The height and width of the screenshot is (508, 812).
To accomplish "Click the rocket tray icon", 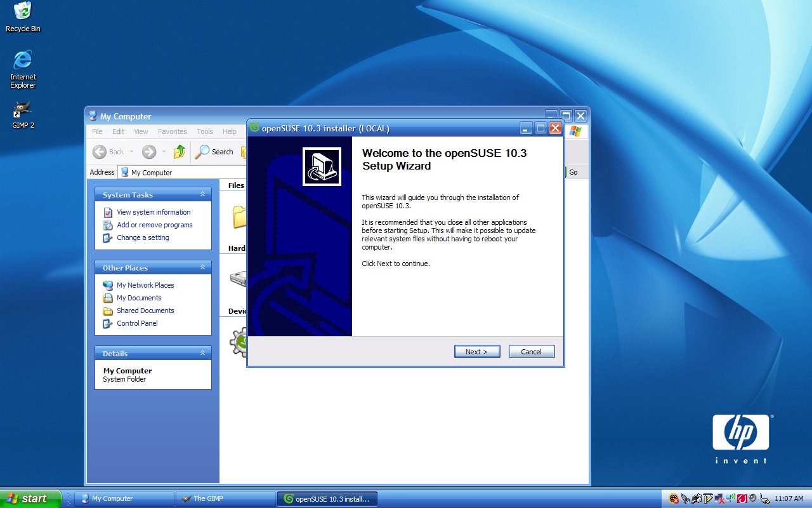I will [x=685, y=498].
